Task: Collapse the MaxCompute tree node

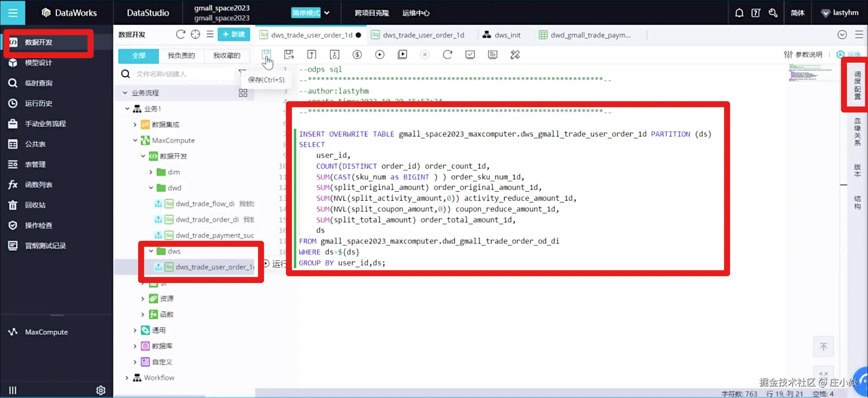Action: tap(135, 140)
